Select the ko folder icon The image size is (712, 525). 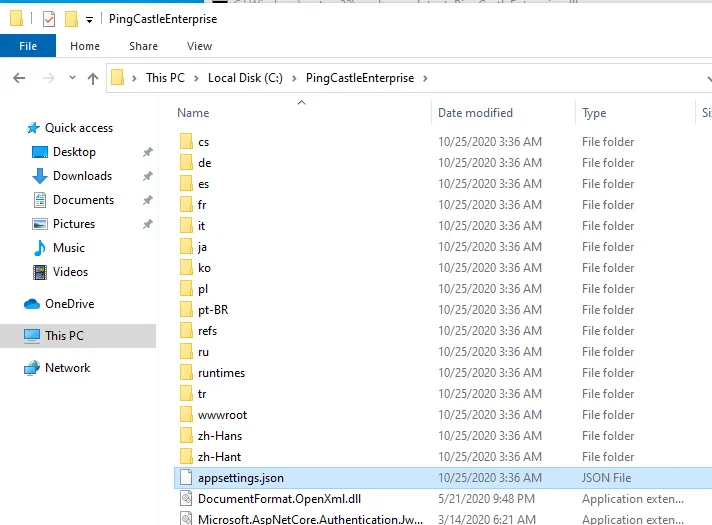186,267
